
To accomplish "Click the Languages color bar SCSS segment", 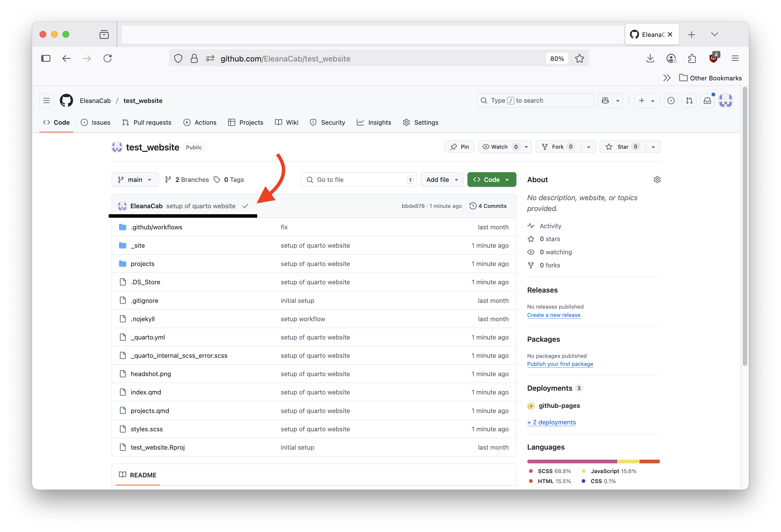I will [x=572, y=461].
